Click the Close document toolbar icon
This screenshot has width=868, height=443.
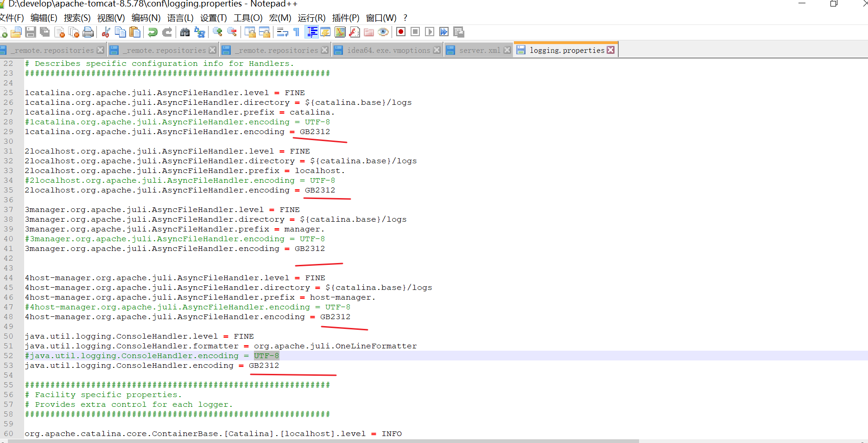[x=59, y=32]
